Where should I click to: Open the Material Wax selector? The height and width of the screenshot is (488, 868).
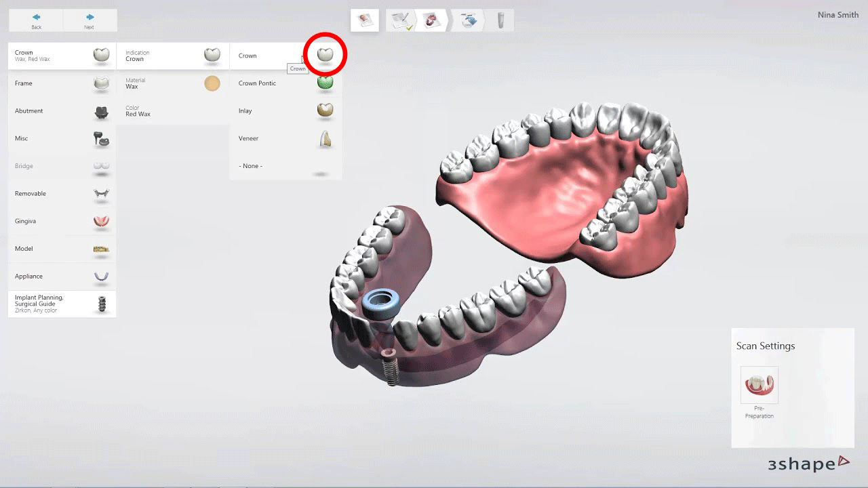[172, 83]
